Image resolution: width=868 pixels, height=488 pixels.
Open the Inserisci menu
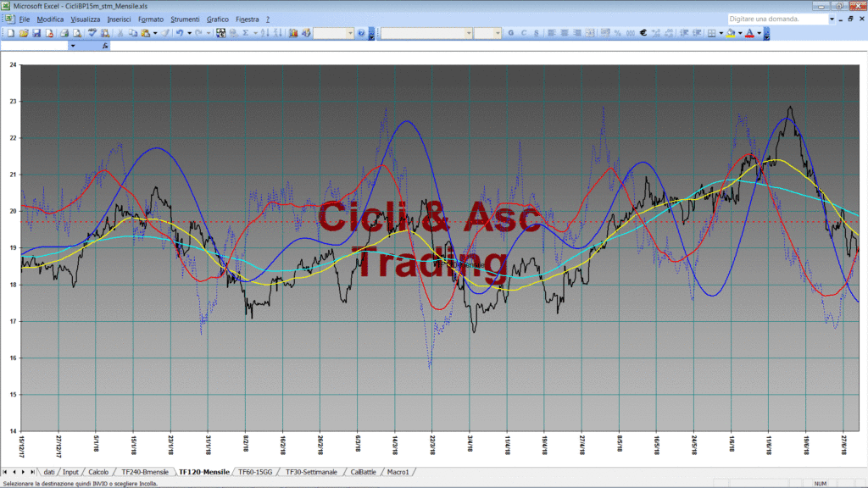tap(119, 19)
